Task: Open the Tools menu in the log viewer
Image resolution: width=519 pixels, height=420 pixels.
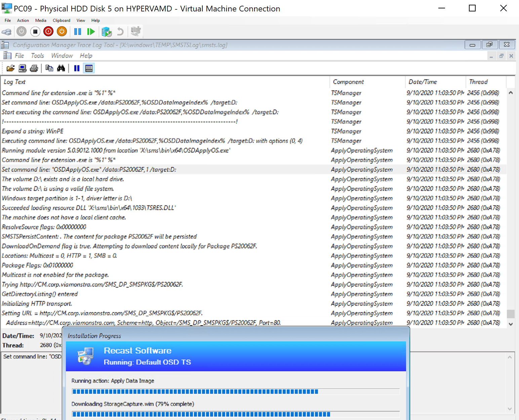Action: [x=37, y=55]
